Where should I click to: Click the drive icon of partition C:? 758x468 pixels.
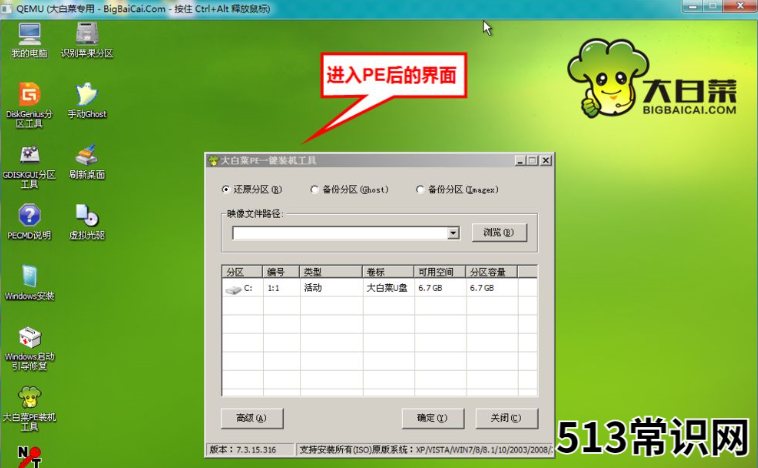tap(233, 289)
